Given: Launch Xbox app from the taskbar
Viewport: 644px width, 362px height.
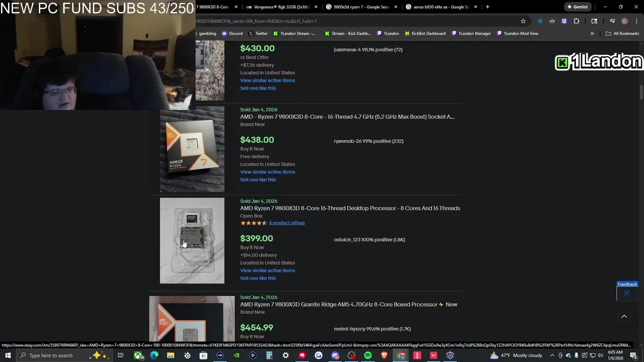Looking at the screenshot, I should 138,355.
